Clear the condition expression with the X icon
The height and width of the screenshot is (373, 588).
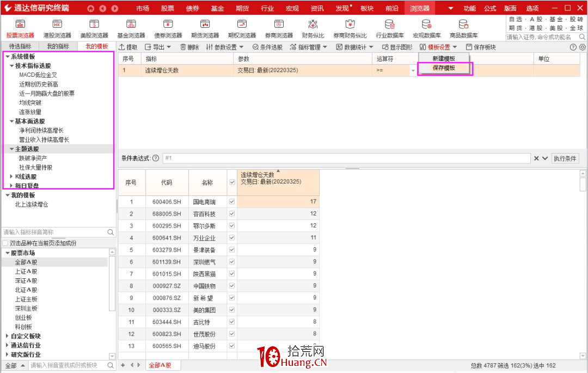click(536, 158)
